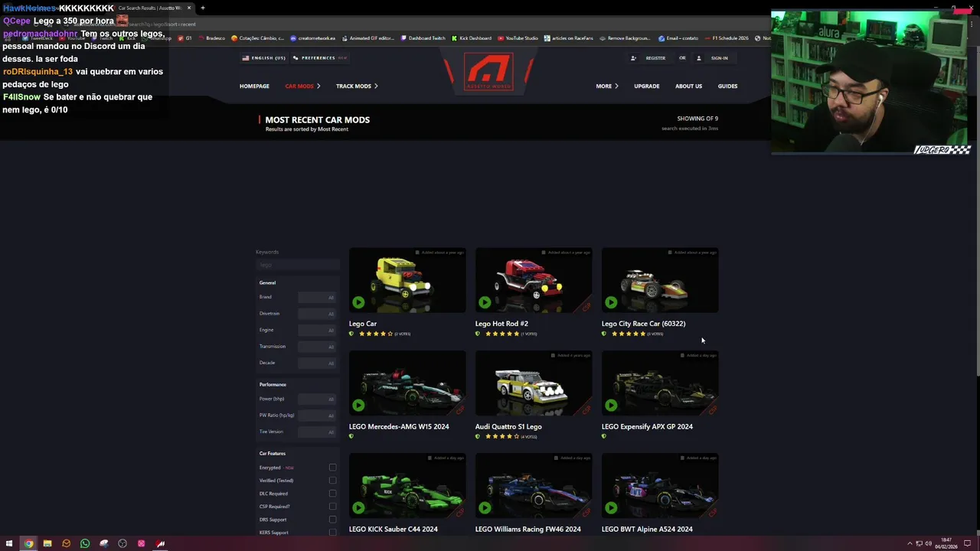Click shield icon under LEGO Mercedes-AMG W15
This screenshot has width=980, height=551.
coord(351,436)
